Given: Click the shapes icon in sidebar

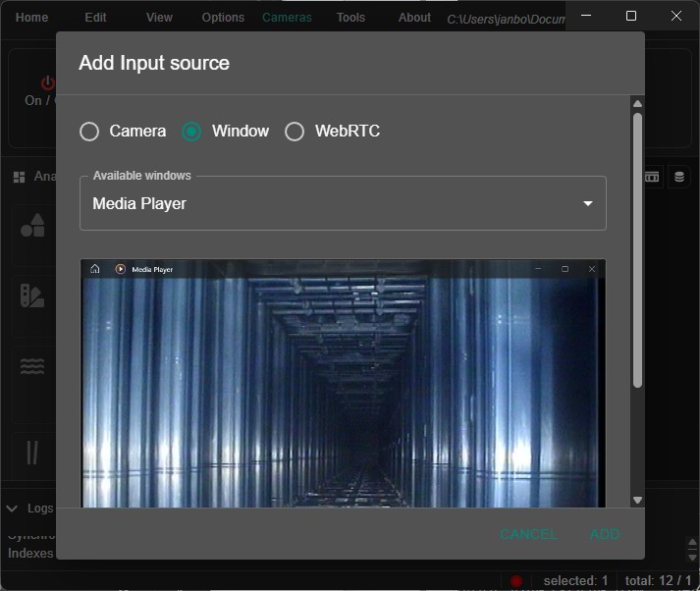Looking at the screenshot, I should (32, 225).
